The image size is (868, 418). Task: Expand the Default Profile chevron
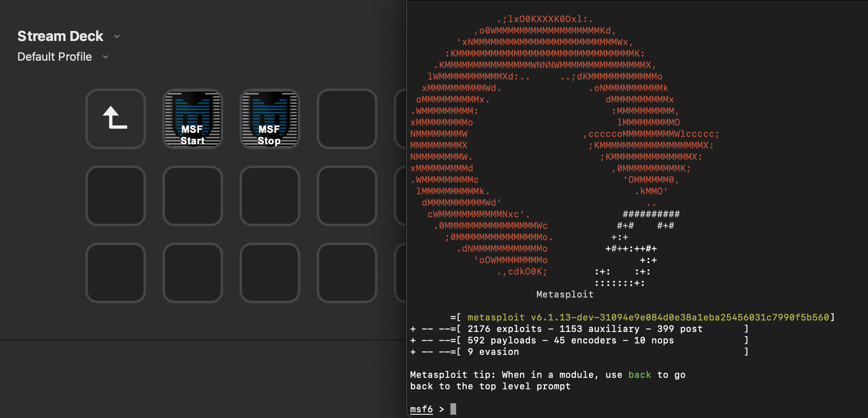105,57
